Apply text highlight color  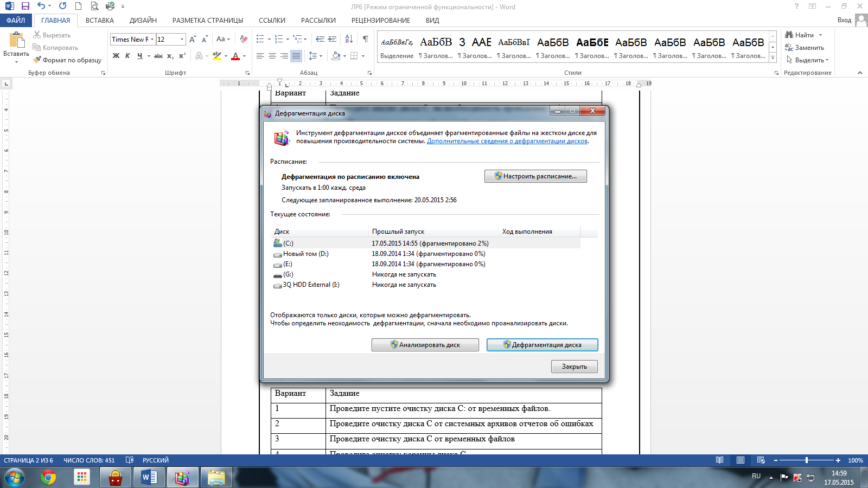click(x=217, y=56)
